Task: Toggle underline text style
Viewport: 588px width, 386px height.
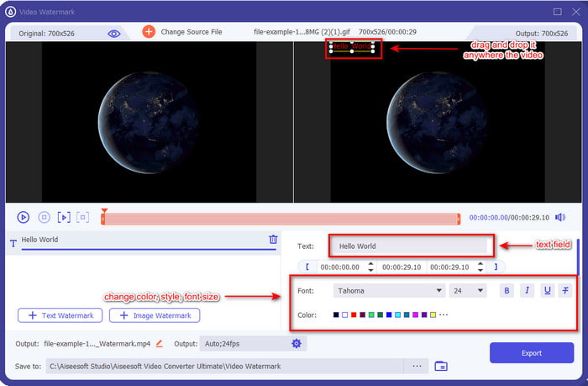Action: [546, 291]
